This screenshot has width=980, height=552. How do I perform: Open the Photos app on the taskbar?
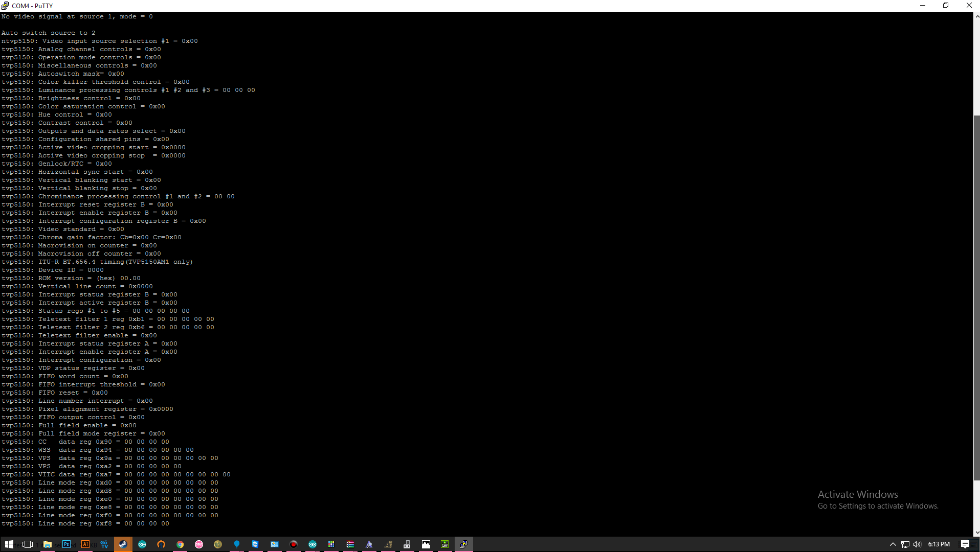pyautogui.click(x=426, y=544)
